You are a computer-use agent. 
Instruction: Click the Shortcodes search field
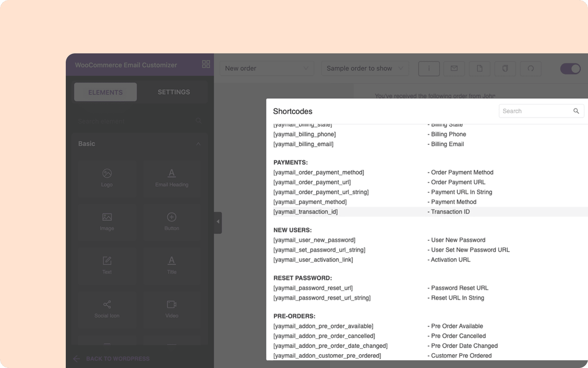541,111
